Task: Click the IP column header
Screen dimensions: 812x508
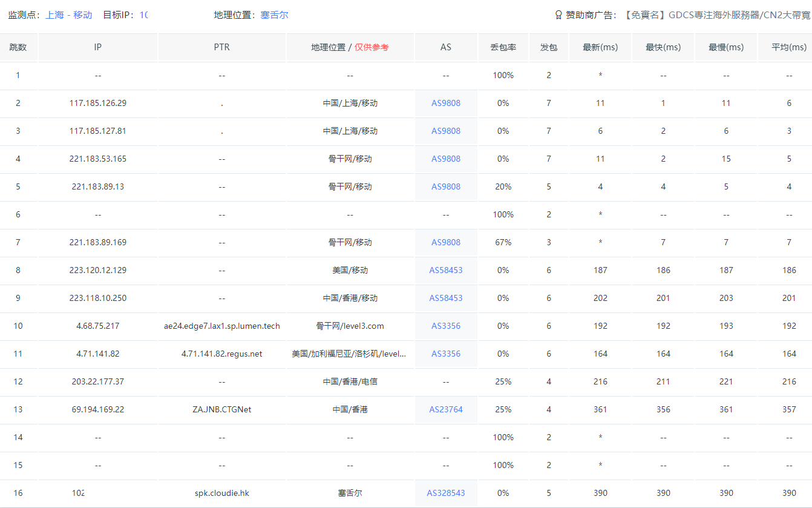Action: [x=98, y=47]
